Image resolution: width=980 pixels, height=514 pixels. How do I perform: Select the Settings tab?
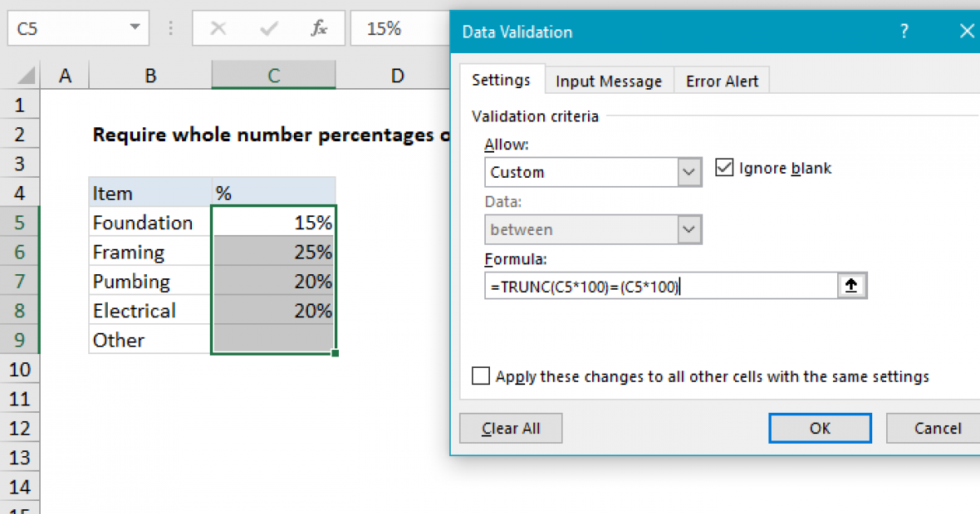tap(501, 80)
